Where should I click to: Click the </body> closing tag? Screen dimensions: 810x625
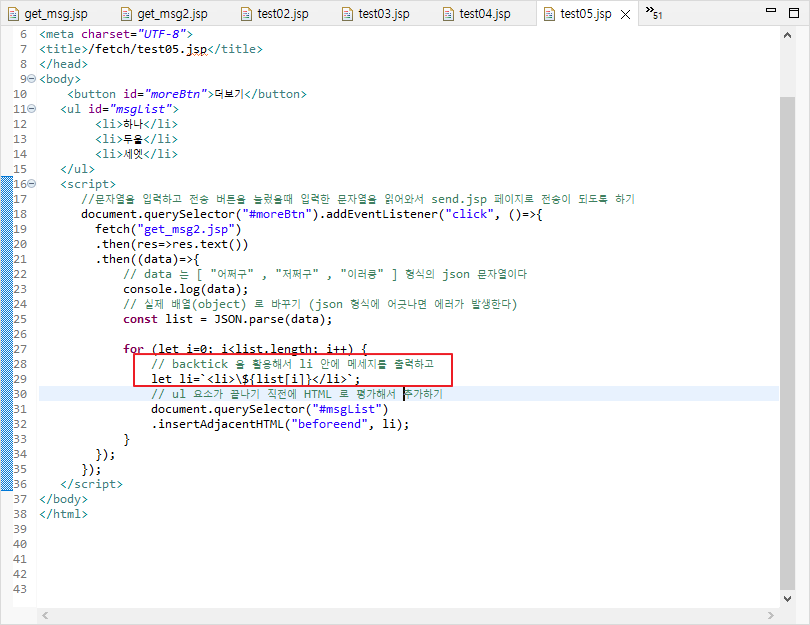pyautogui.click(x=64, y=499)
